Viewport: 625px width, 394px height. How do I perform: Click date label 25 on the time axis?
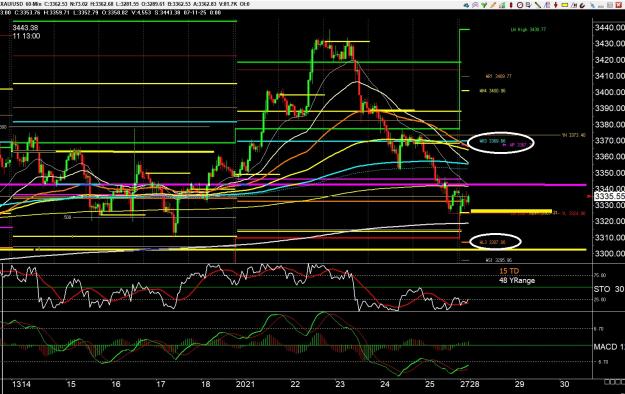[x=429, y=384]
